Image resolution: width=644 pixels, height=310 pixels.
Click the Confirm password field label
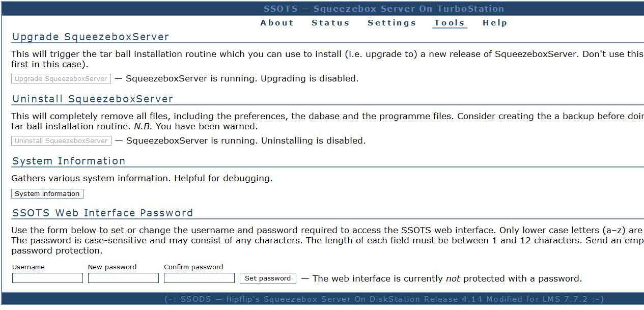[193, 267]
